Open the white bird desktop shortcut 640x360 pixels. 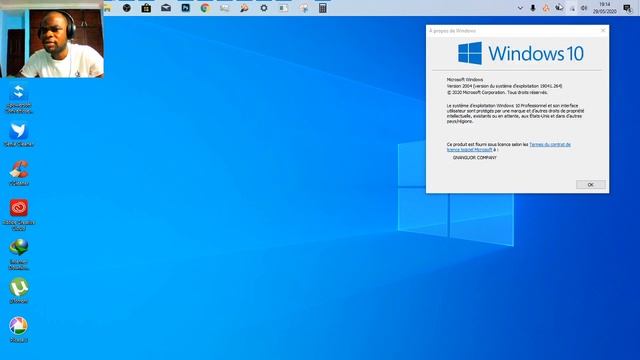click(19, 135)
